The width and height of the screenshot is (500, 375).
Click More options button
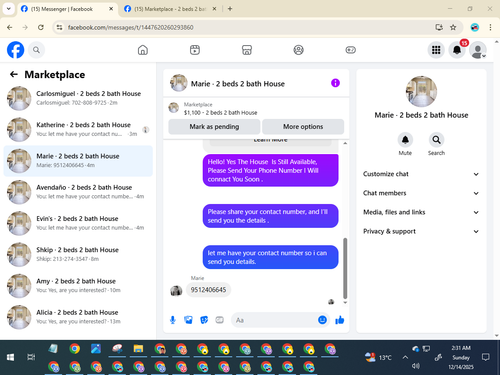pos(303,127)
